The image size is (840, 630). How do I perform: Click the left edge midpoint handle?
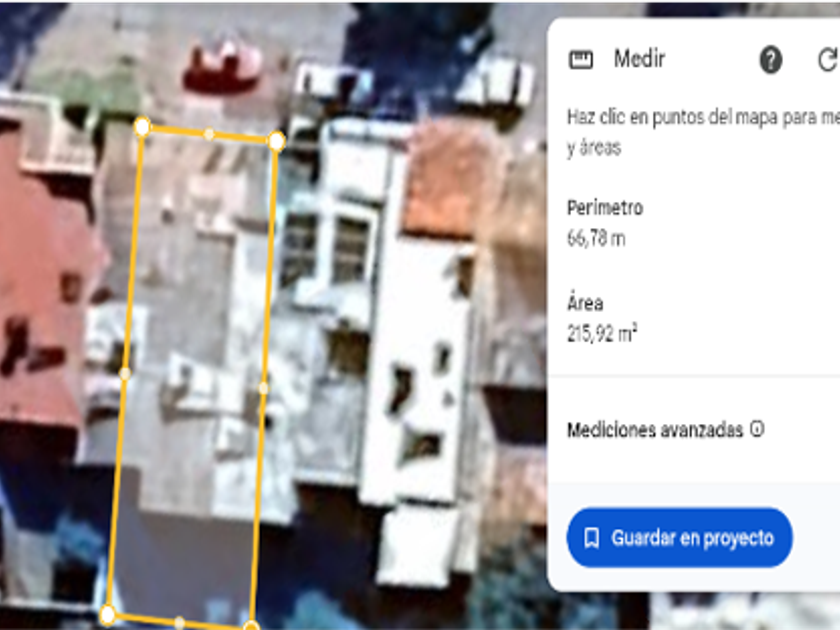(124, 373)
